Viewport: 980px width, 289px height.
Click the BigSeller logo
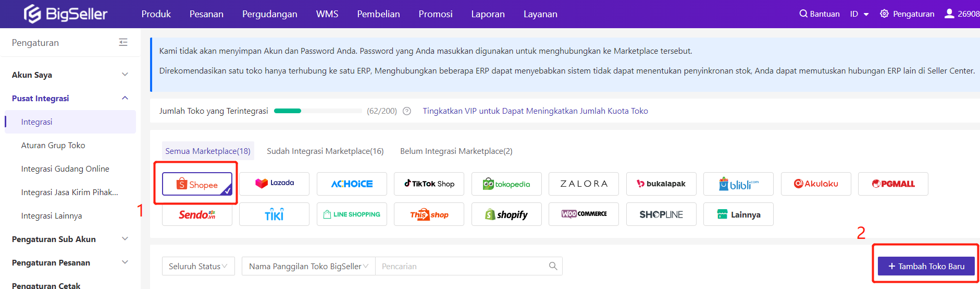(66, 14)
